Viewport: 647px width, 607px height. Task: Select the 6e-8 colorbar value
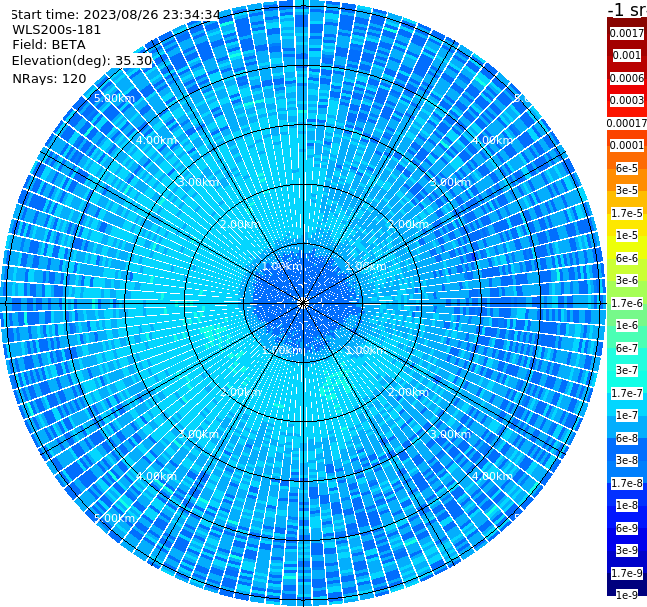627,438
